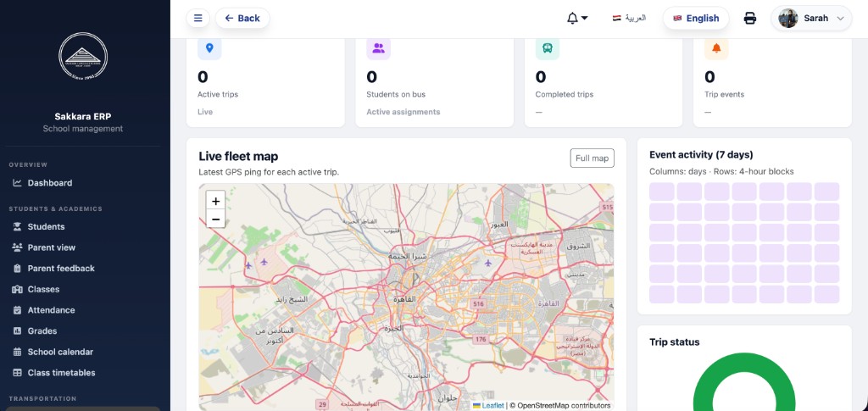Screen dimensions: 868x411
Task: Click the Students graduate icon
Action: tap(17, 227)
